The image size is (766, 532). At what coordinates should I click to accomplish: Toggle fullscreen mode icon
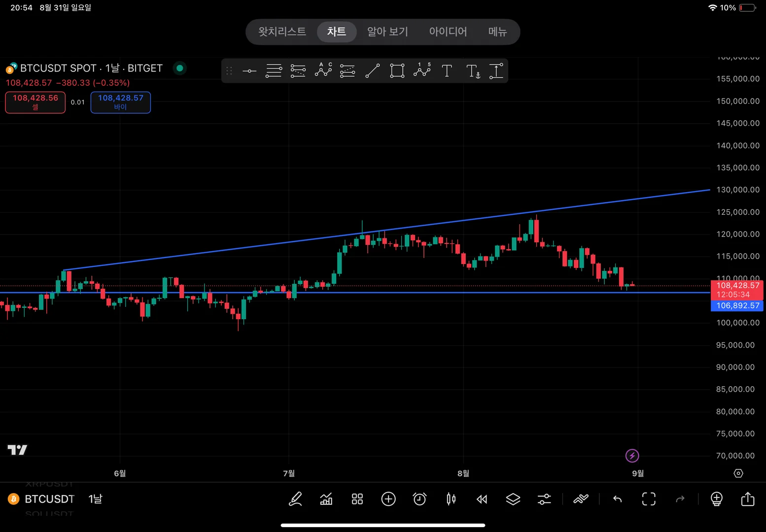pos(649,499)
